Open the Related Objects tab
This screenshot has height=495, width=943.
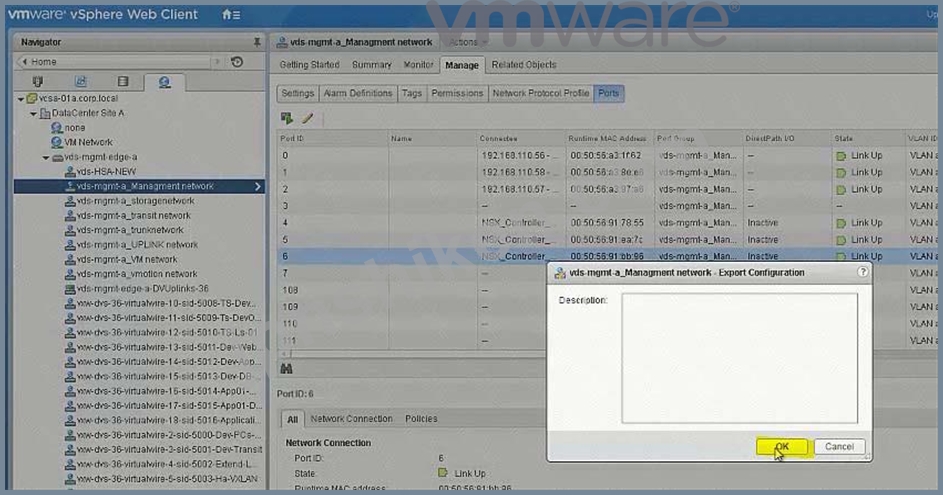point(524,64)
